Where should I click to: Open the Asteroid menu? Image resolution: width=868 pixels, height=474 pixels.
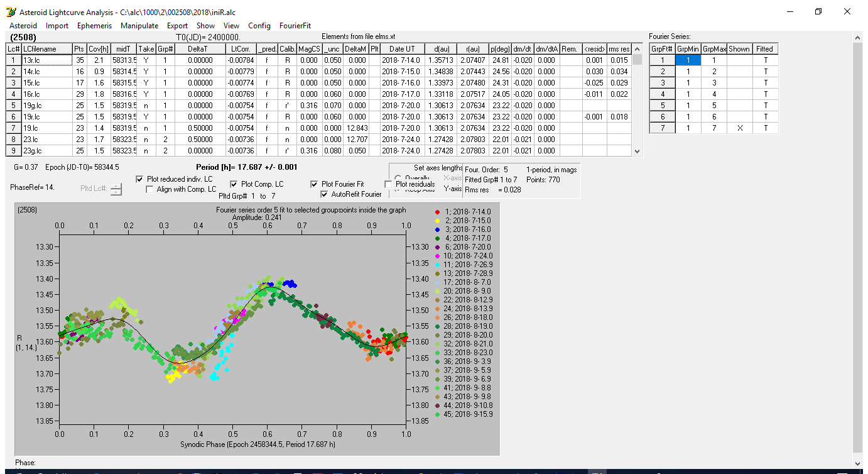point(23,26)
